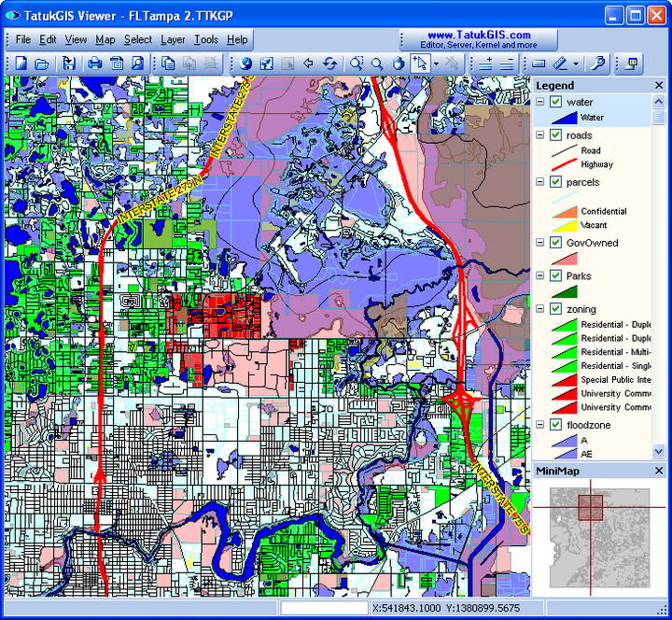Open the Layer menu

click(x=173, y=39)
